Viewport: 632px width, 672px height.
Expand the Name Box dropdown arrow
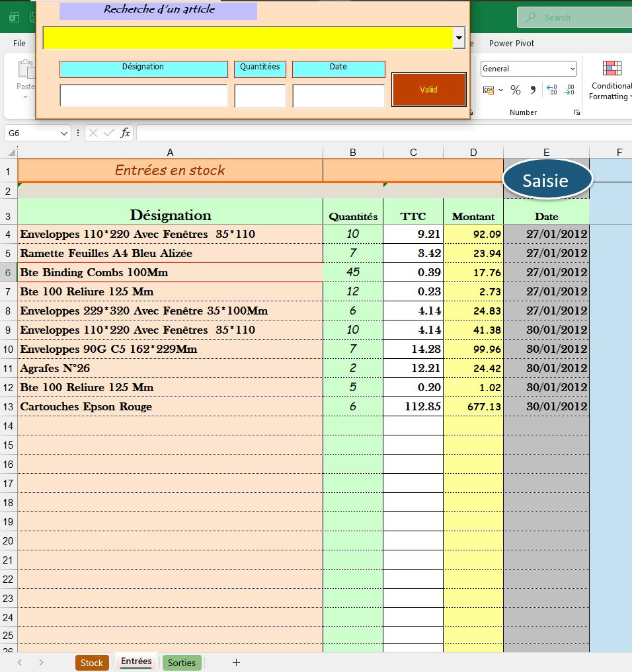pyautogui.click(x=64, y=133)
